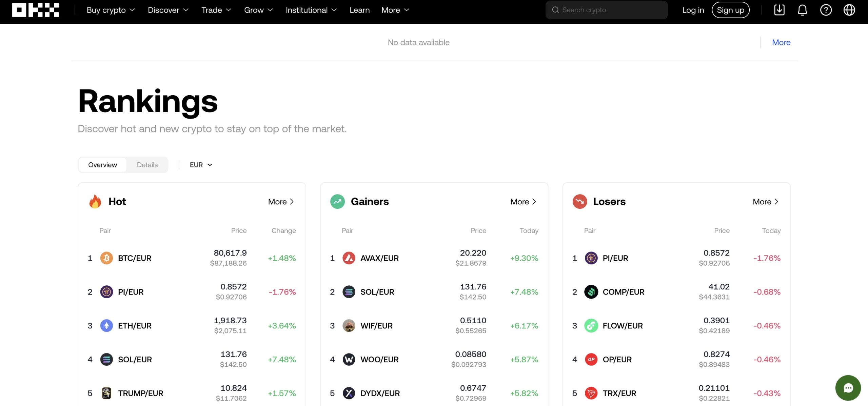The image size is (868, 406).
Task: Click the Compound icon in COMP/EUR row
Action: pyautogui.click(x=591, y=292)
